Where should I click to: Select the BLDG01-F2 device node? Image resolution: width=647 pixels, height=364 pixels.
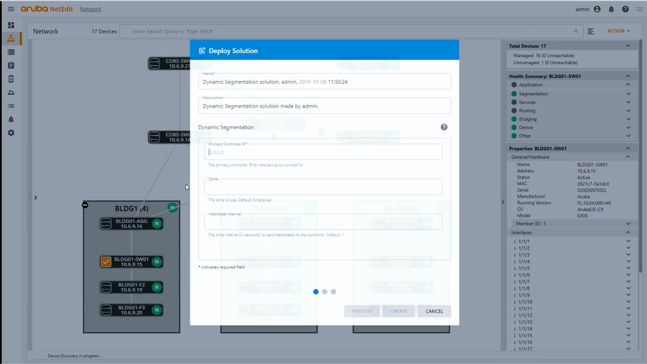131,287
